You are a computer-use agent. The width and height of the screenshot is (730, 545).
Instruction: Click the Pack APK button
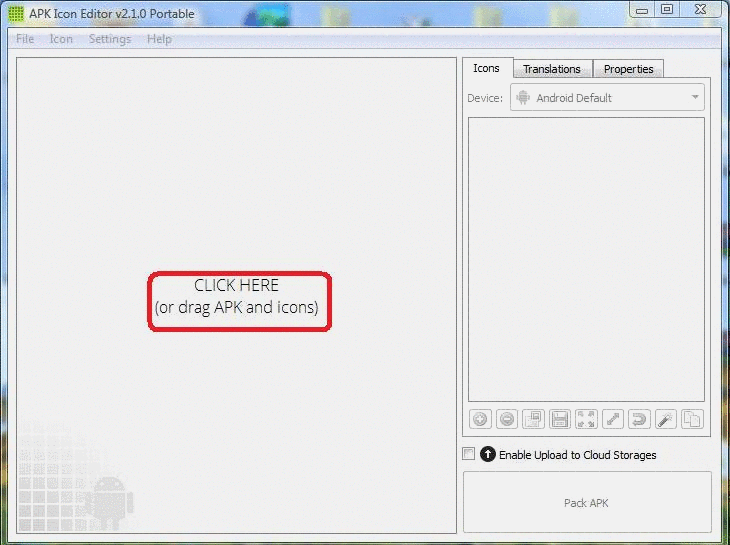587,502
